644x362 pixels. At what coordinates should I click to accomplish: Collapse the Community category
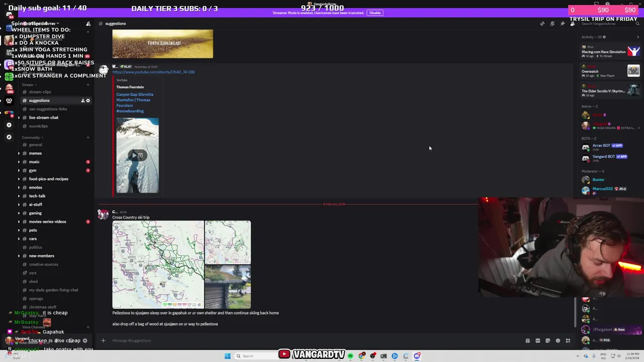pyautogui.click(x=32, y=138)
